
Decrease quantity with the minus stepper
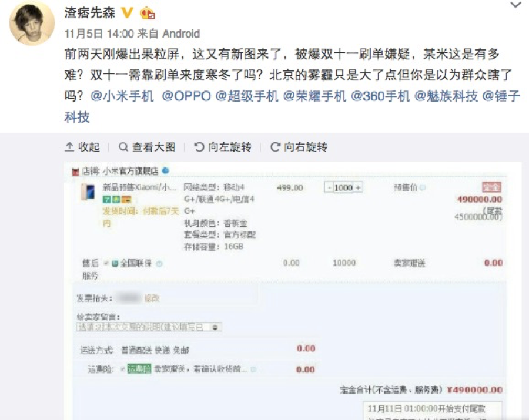click(x=329, y=187)
